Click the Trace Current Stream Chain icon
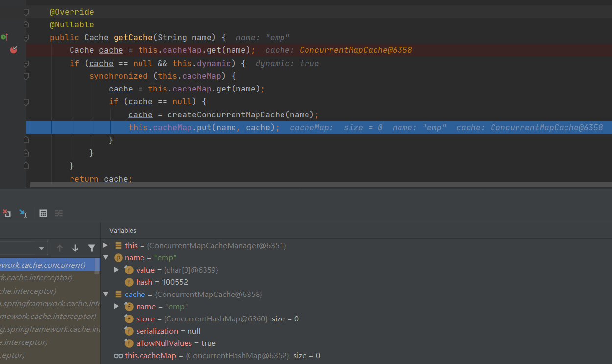This screenshot has height=364, width=612. [59, 213]
